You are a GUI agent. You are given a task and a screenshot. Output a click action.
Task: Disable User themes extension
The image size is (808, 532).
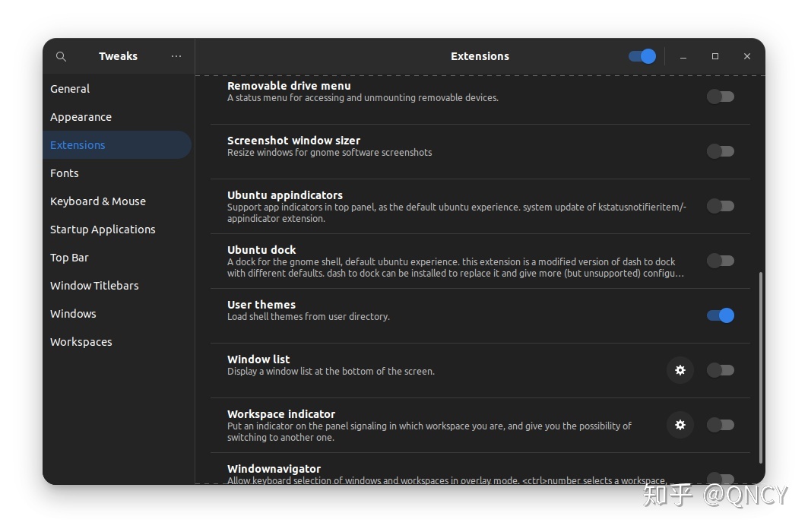721,315
